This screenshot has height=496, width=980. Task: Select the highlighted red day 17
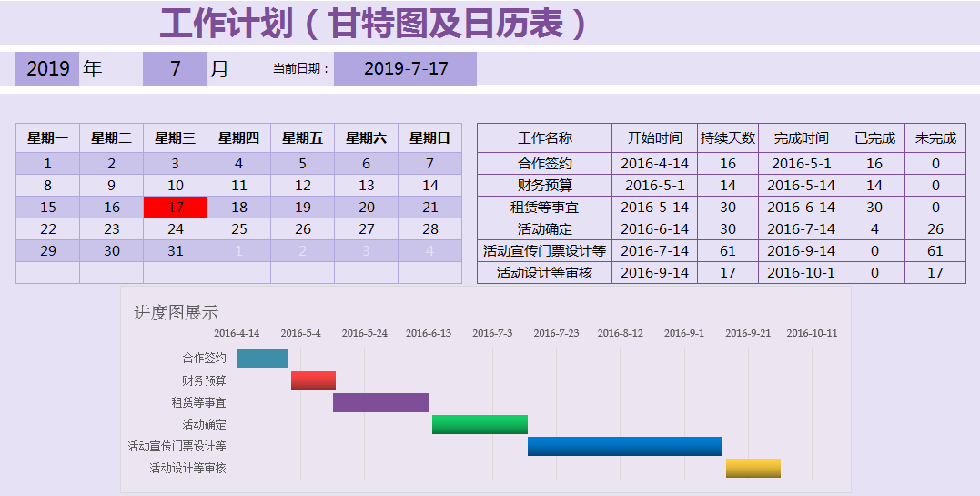pyautogui.click(x=175, y=207)
